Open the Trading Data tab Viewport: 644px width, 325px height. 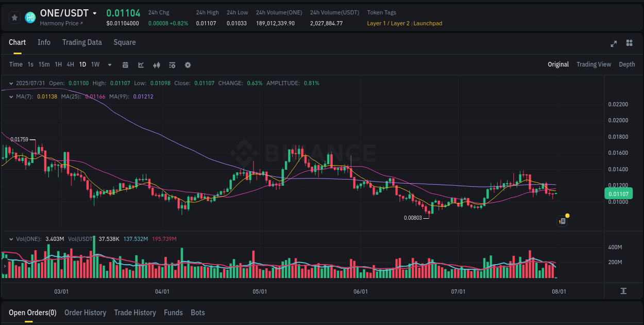82,42
